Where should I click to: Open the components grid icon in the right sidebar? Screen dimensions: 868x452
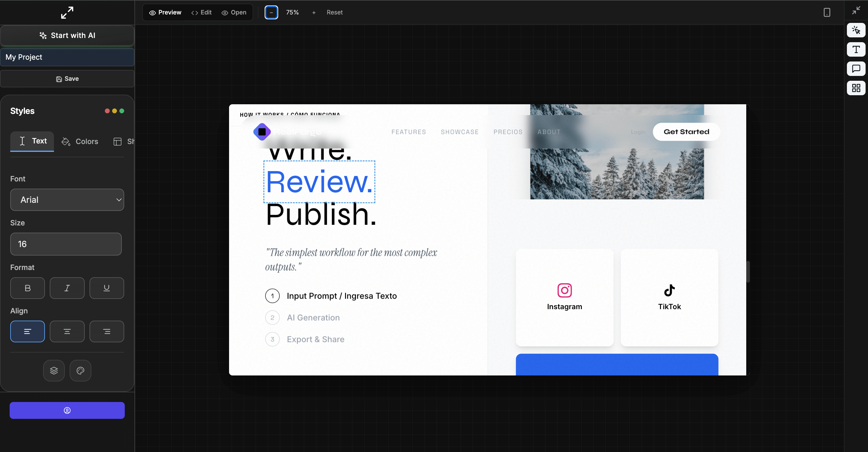tap(856, 88)
